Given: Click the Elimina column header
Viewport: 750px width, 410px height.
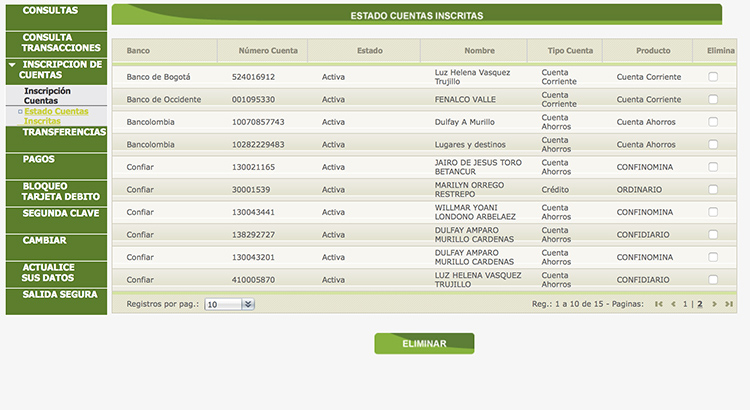Looking at the screenshot, I should click(x=721, y=51).
